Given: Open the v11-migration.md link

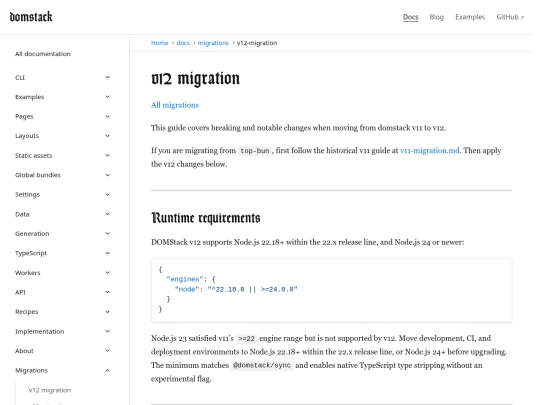Looking at the screenshot, I should [429, 150].
